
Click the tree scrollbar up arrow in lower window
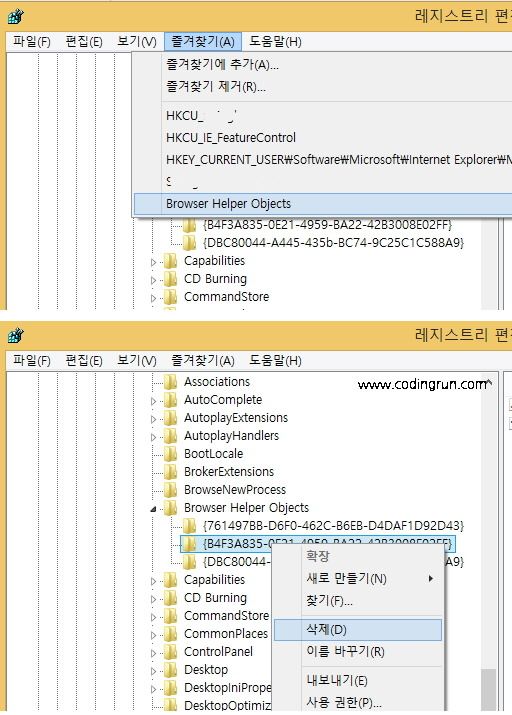(489, 382)
